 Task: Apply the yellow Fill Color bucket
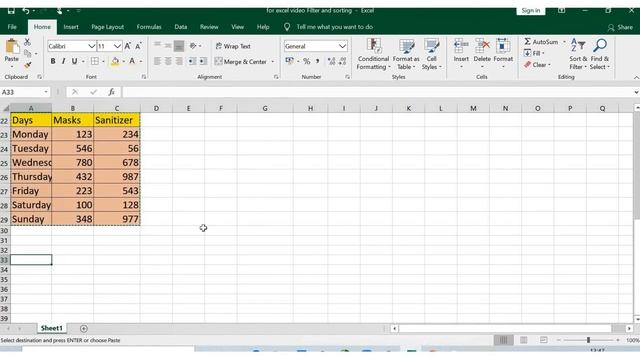(115, 62)
